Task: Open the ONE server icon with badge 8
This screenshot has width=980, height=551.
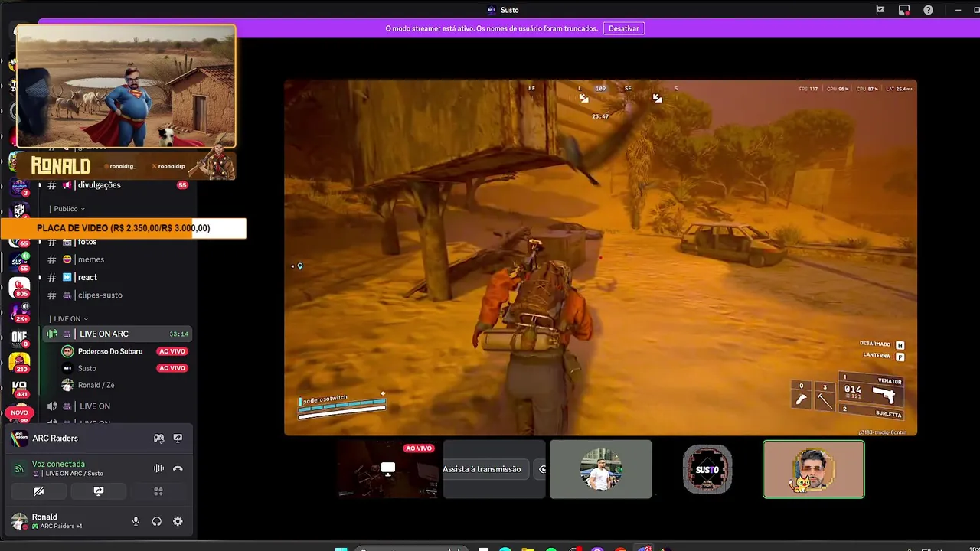Action: [x=19, y=337]
